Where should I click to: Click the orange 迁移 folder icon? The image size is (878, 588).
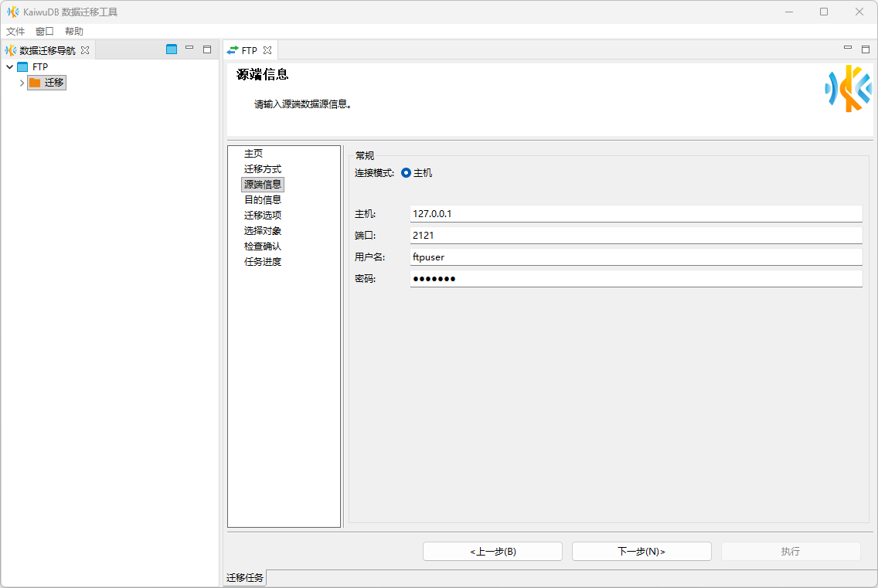point(35,83)
